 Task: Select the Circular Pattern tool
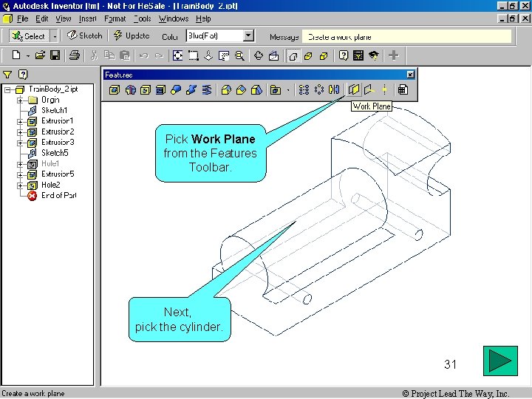click(x=319, y=90)
